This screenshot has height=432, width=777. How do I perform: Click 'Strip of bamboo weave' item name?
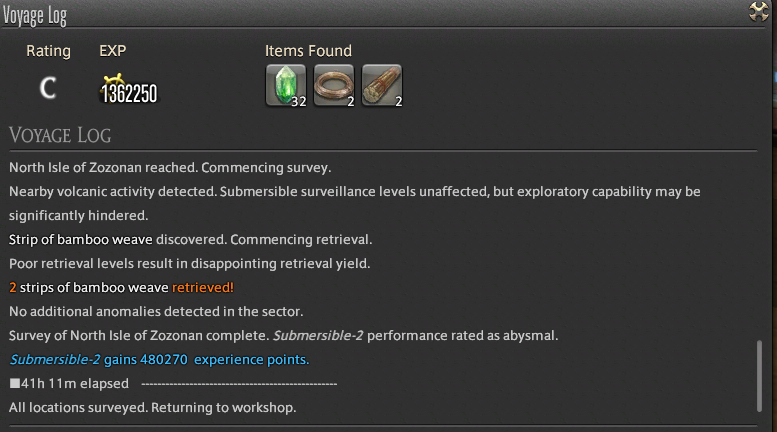(x=81, y=240)
